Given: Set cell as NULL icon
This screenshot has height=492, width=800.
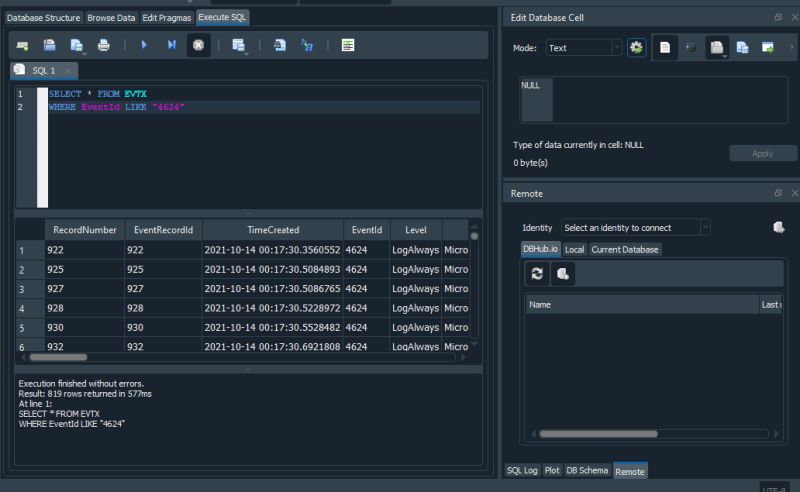Looking at the screenshot, I should point(691,48).
